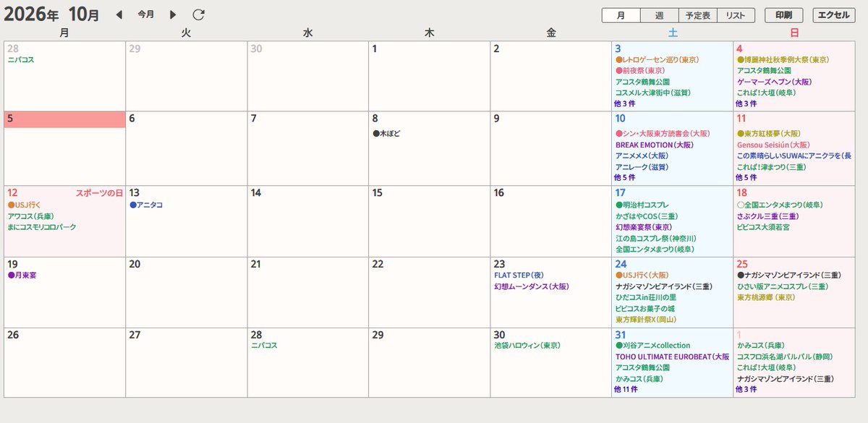Image resolution: width=868 pixels, height=423 pixels.
Task: Click the reload calendar icon
Action: (199, 14)
